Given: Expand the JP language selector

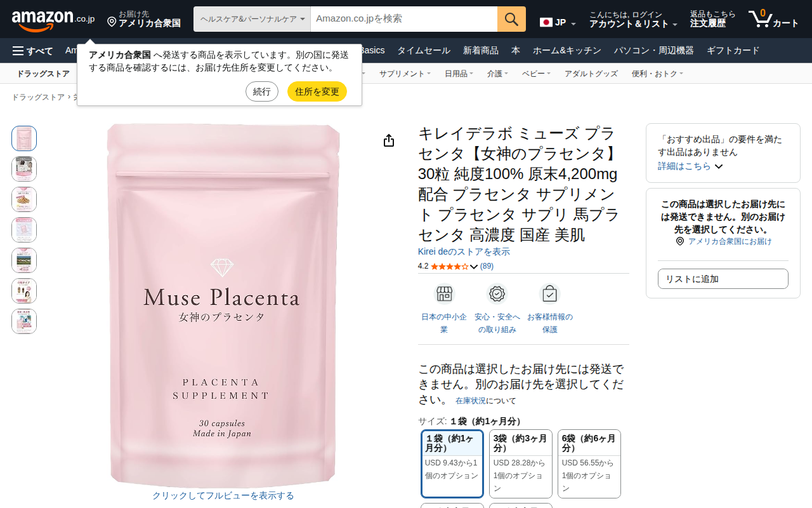Looking at the screenshot, I should (558, 23).
